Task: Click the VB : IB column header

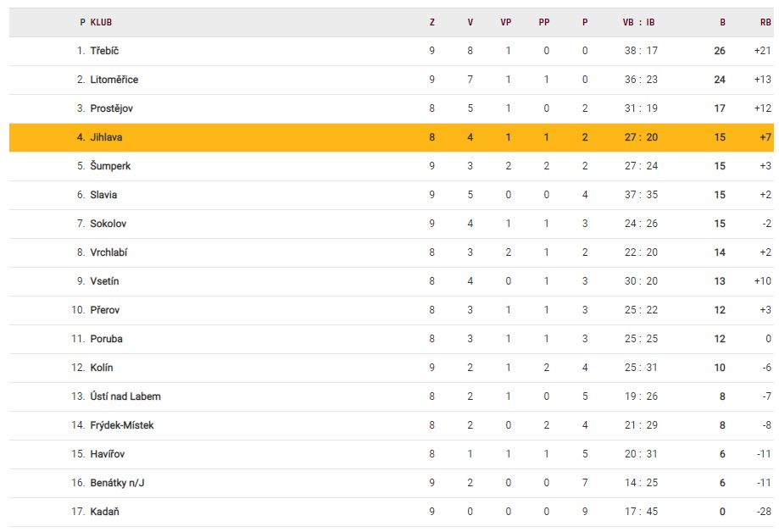Action: 638,23
